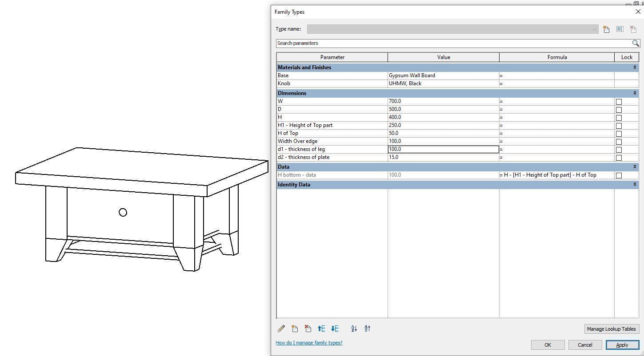Sort parameters in ascending order
The image size is (644, 356).
pos(354,328)
